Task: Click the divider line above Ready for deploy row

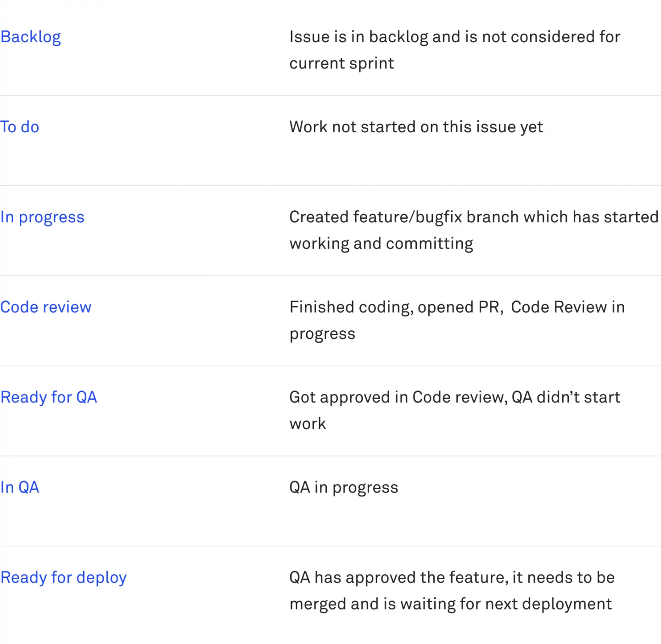Action: [x=330, y=546]
